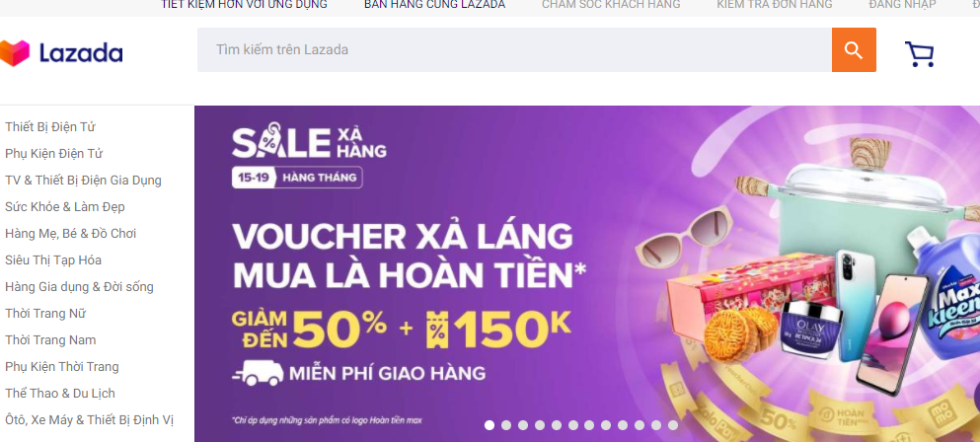Click the orange search magnifier button

[854, 50]
